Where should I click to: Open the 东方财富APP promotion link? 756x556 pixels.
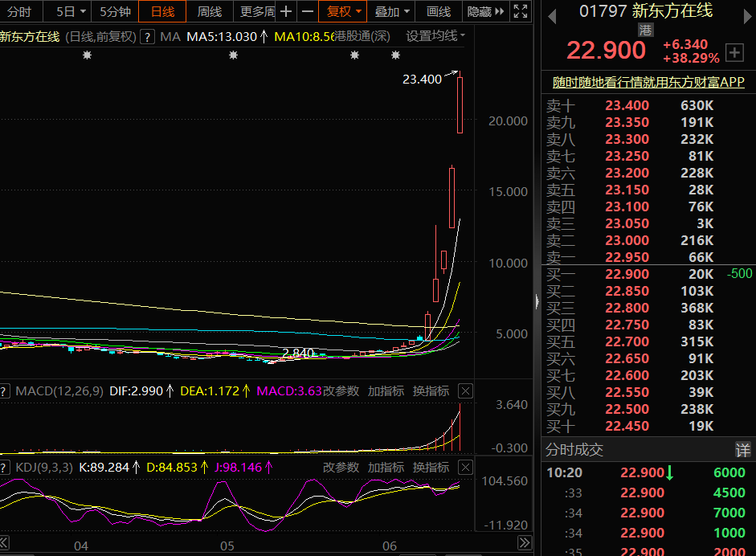click(648, 82)
